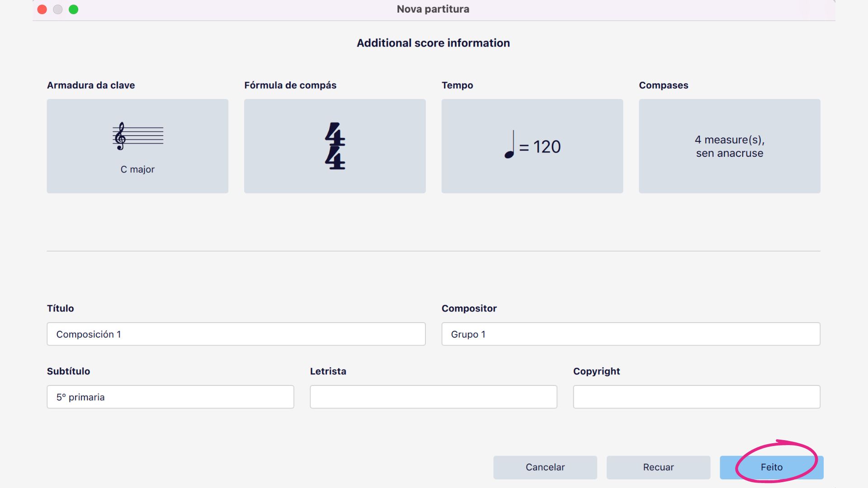
Task: Select the Subtítulo field with '5º primaria'
Action: click(170, 397)
